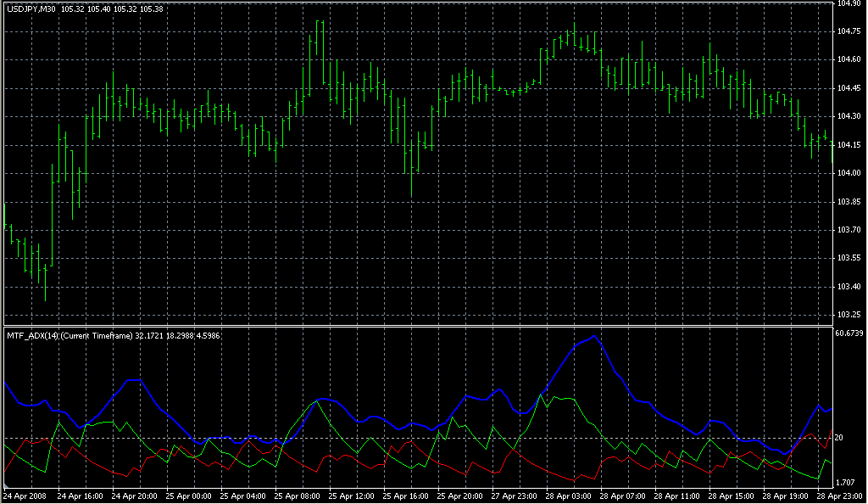Click the 20 level label on indicator scale

tap(838, 438)
